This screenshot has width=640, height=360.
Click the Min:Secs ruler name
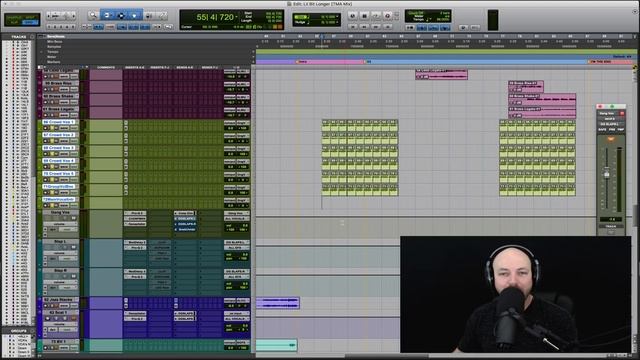pos(54,41)
